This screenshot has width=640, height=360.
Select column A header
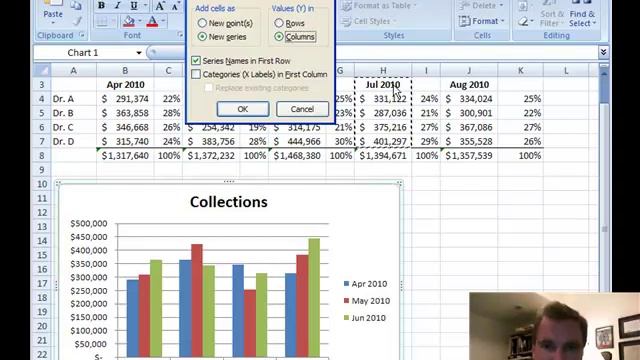pos(73,71)
